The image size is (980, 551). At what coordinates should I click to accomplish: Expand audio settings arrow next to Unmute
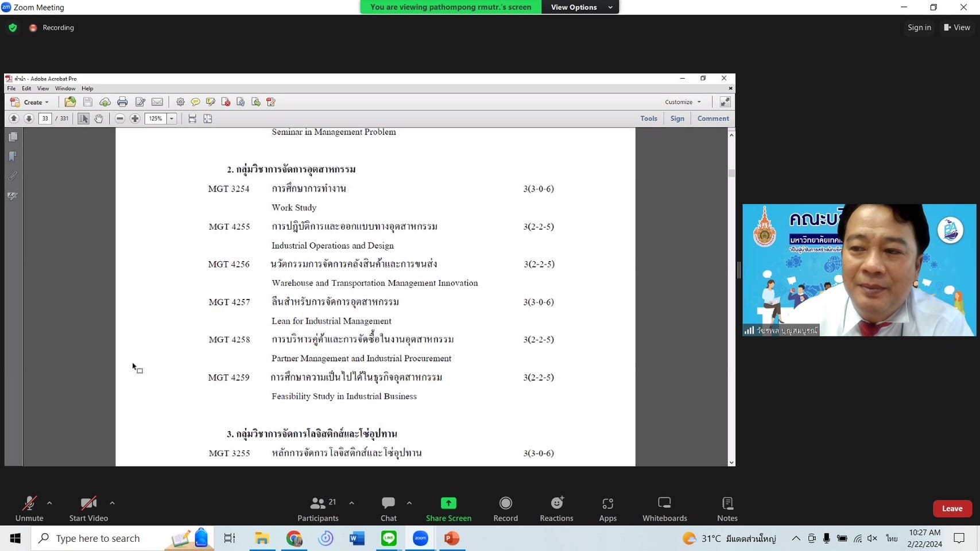pos(49,503)
